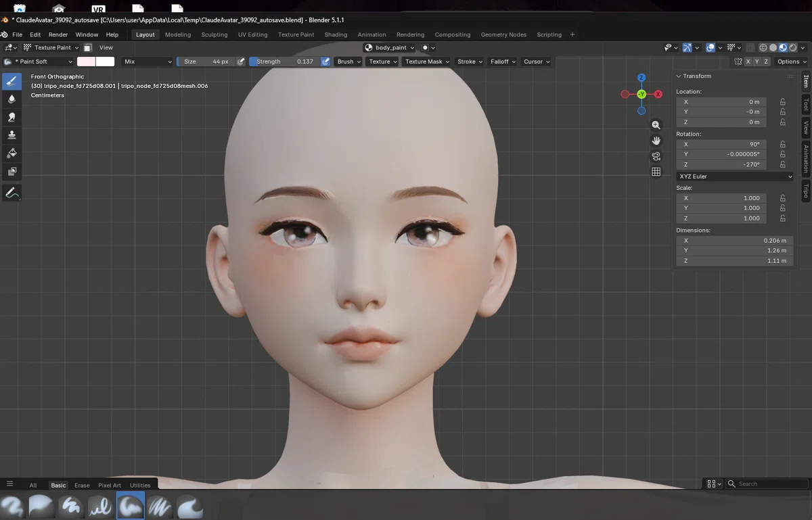The image size is (812, 520).
Task: Open the Texture Paint mode dropdown
Action: 51,48
